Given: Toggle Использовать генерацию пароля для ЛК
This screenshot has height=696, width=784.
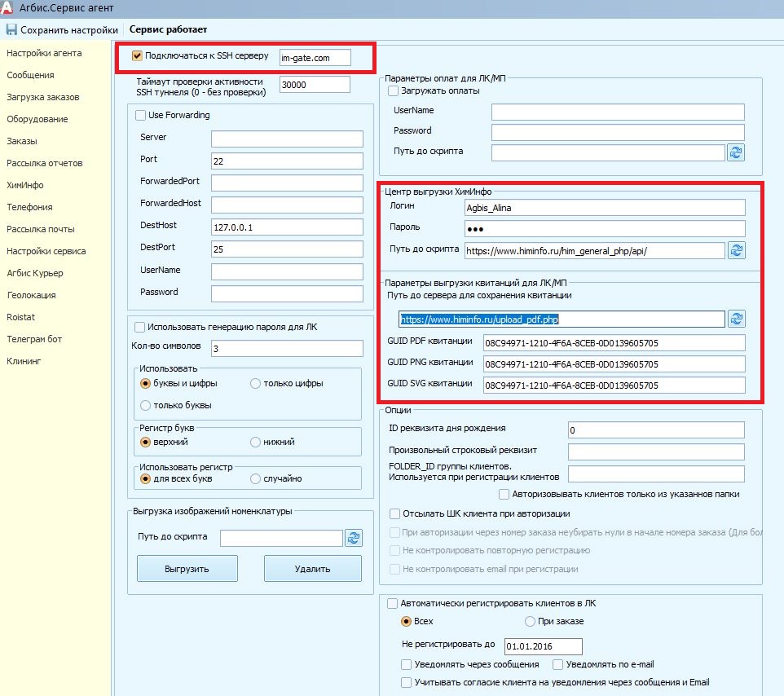Looking at the screenshot, I should click(140, 327).
